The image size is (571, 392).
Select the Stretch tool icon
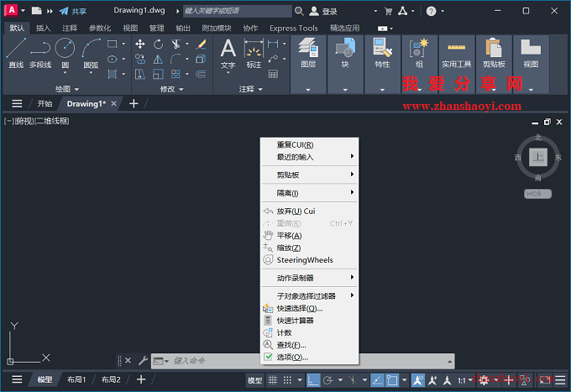point(140,74)
